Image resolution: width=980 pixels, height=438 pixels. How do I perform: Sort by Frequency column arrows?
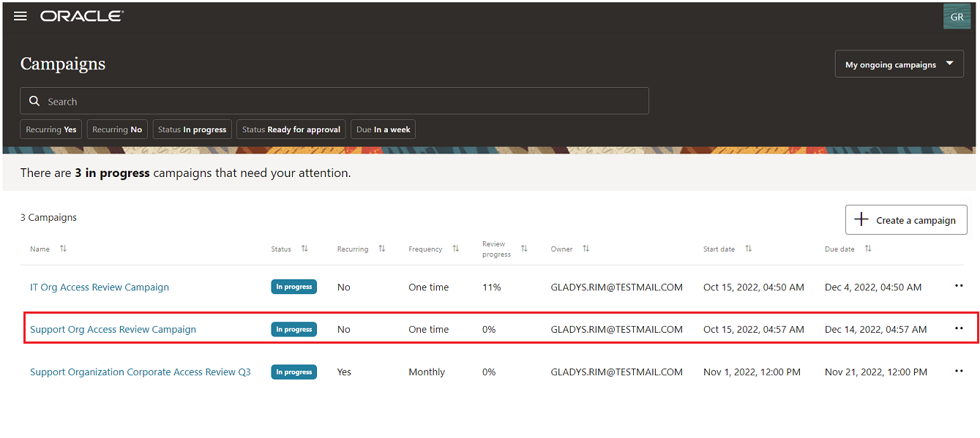(456, 249)
